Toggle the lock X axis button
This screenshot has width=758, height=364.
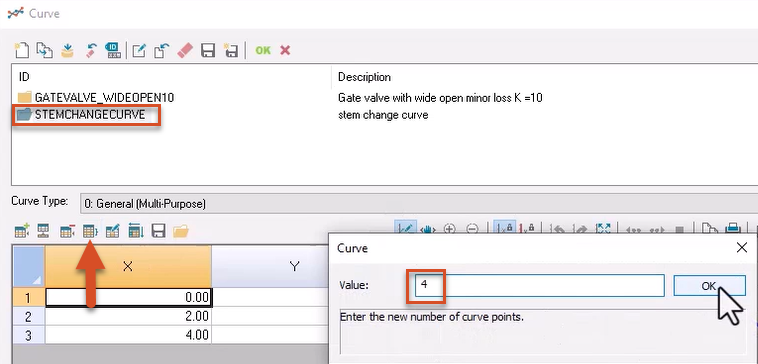505,229
